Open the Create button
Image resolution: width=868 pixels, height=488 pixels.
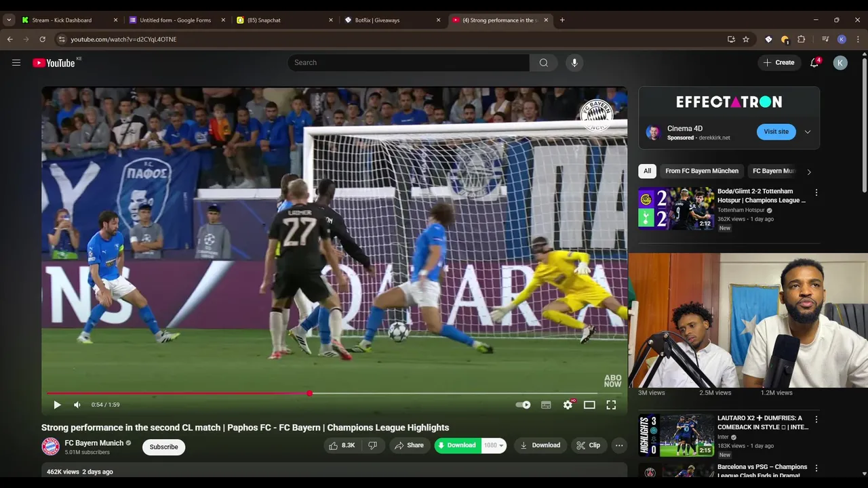[x=779, y=62]
